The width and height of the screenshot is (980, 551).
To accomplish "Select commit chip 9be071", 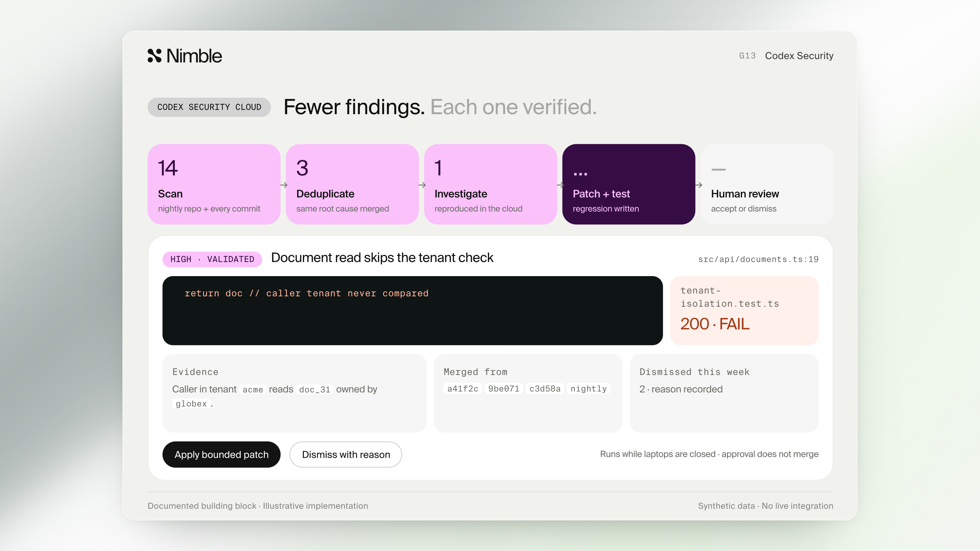I will (504, 389).
